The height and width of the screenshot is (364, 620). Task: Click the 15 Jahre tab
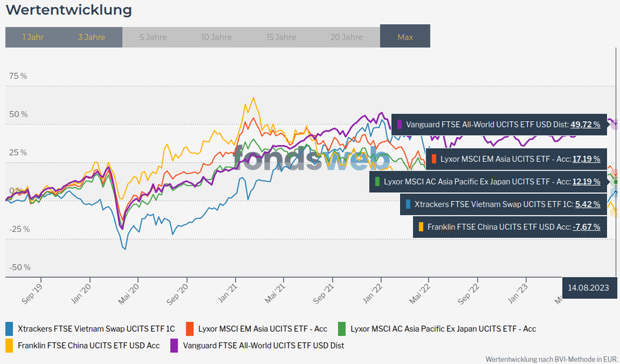tap(281, 37)
